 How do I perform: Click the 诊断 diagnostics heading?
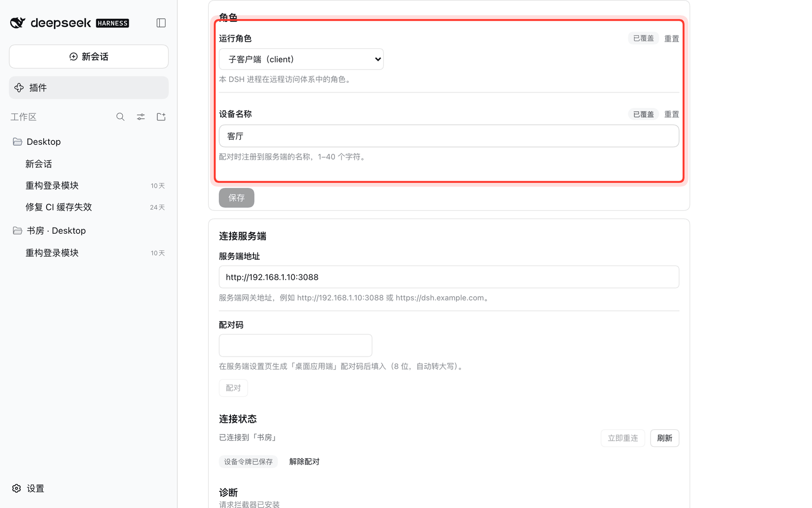228,493
